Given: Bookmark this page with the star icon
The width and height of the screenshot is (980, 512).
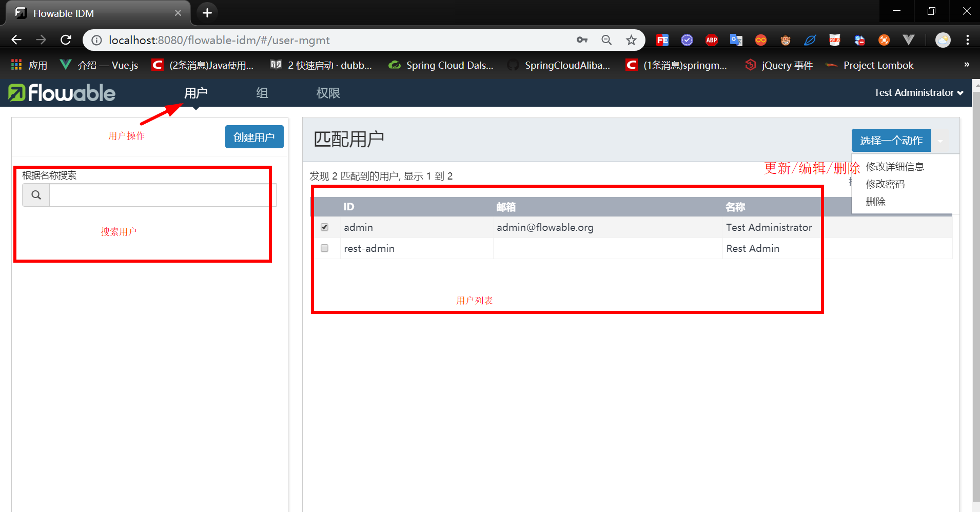Looking at the screenshot, I should [631, 40].
